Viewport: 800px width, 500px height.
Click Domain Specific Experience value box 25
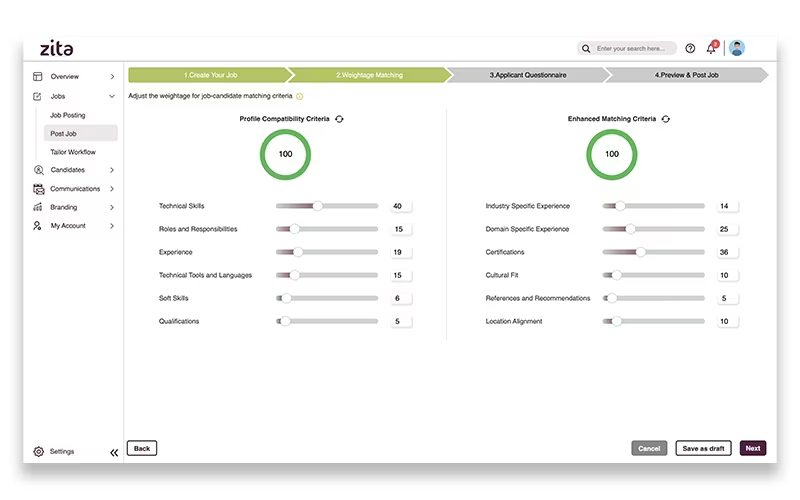pos(728,229)
